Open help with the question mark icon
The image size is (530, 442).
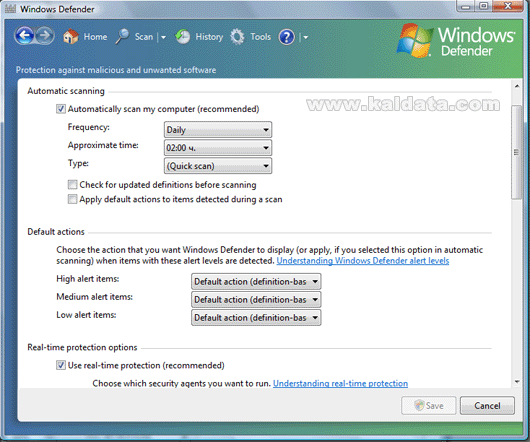[287, 37]
